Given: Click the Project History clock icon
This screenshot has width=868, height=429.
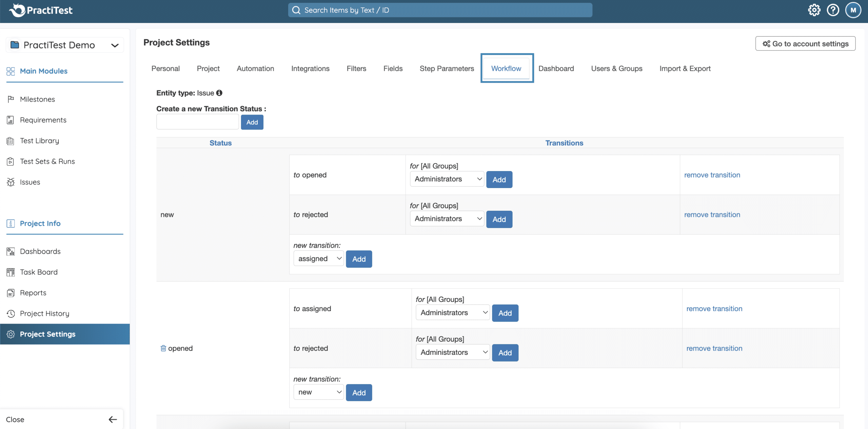Looking at the screenshot, I should pos(11,313).
